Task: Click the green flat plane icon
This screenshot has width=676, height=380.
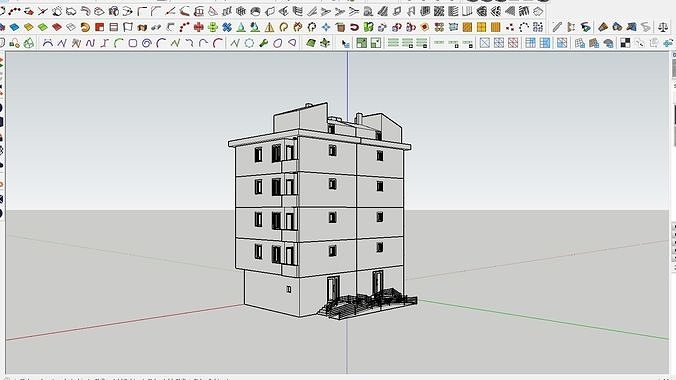Action: [x=311, y=43]
